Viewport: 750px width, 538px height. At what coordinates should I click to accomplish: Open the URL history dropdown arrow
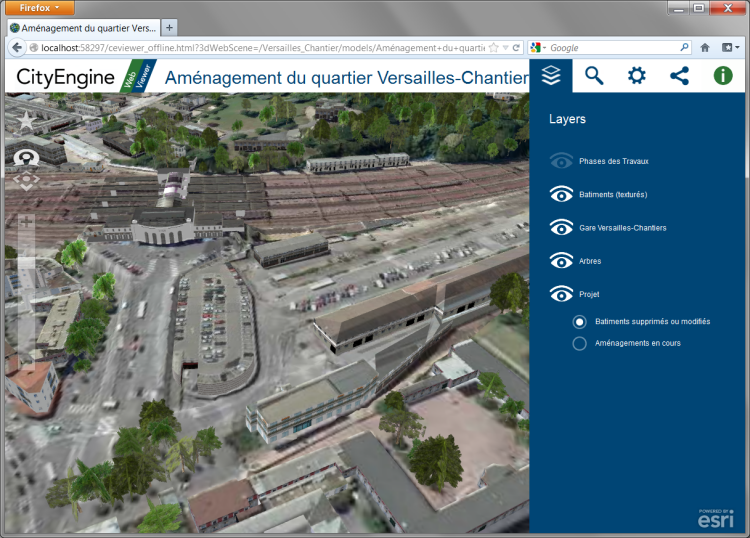tap(505, 47)
